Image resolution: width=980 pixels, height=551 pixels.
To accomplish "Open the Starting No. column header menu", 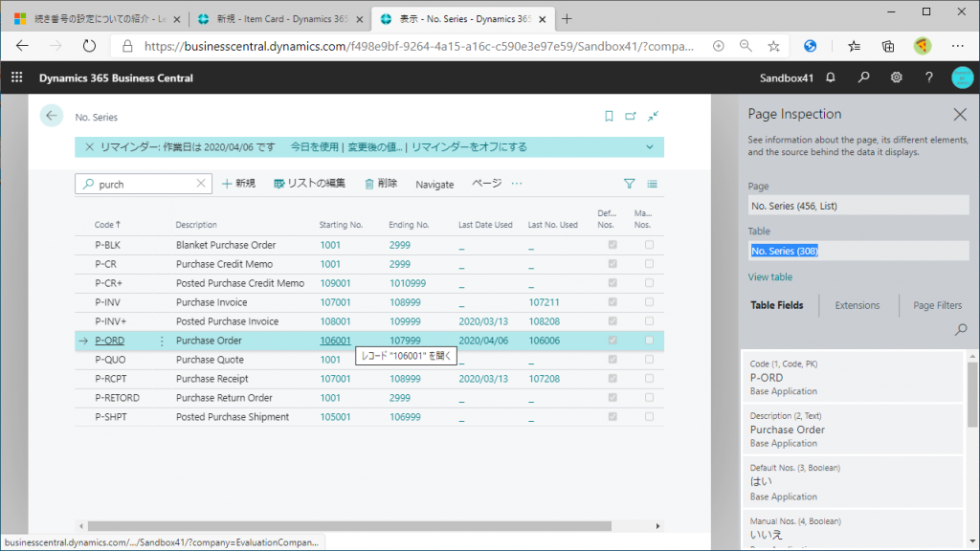I will coord(341,225).
